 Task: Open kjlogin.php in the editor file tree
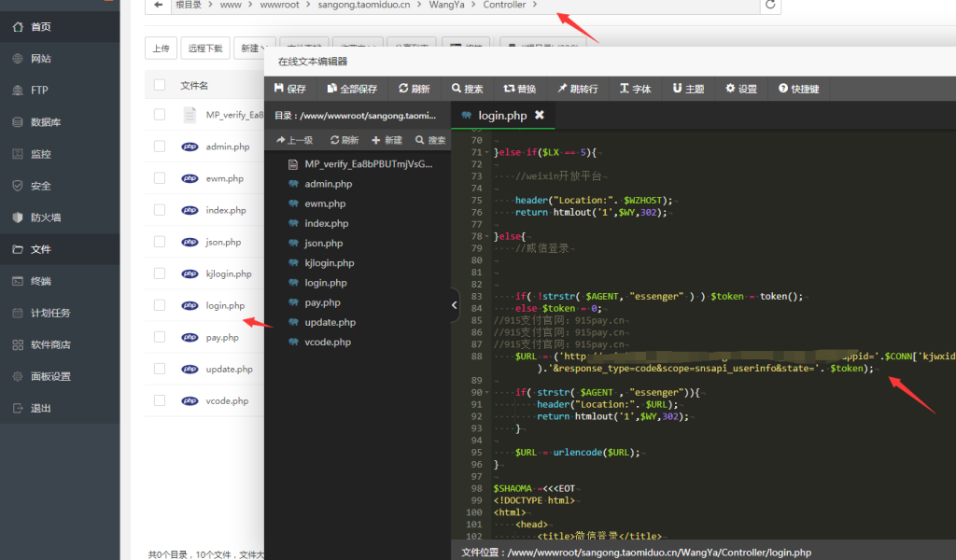(x=329, y=263)
